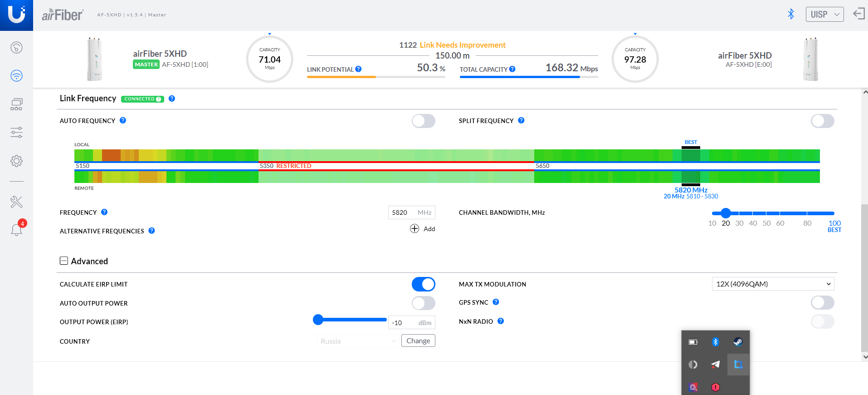Image resolution: width=868 pixels, height=395 pixels.
Task: Click the Bluetooth icon in the tray popup
Action: pyautogui.click(x=716, y=342)
